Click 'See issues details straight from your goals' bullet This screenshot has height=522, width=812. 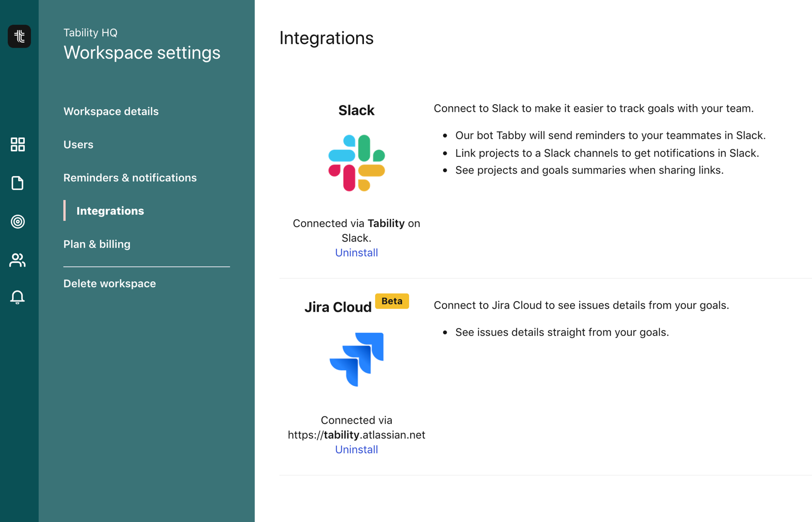tap(562, 332)
